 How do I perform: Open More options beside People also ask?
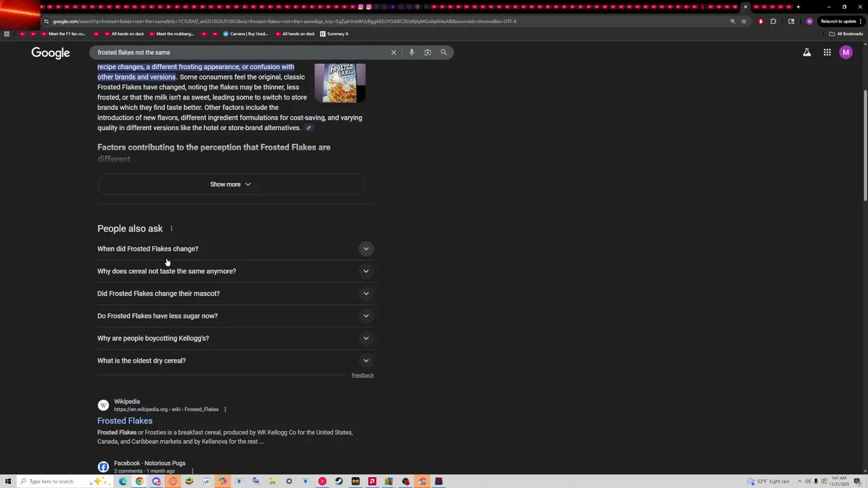(172, 229)
